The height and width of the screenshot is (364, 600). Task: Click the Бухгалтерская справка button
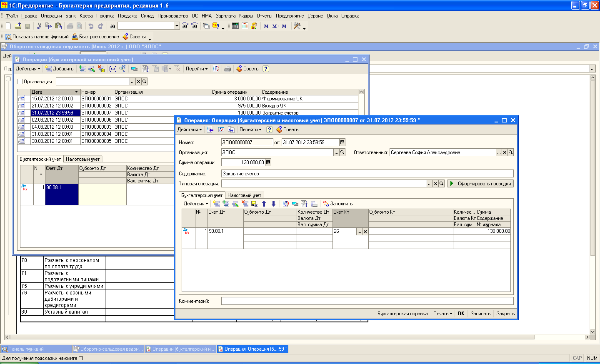pyautogui.click(x=402, y=314)
